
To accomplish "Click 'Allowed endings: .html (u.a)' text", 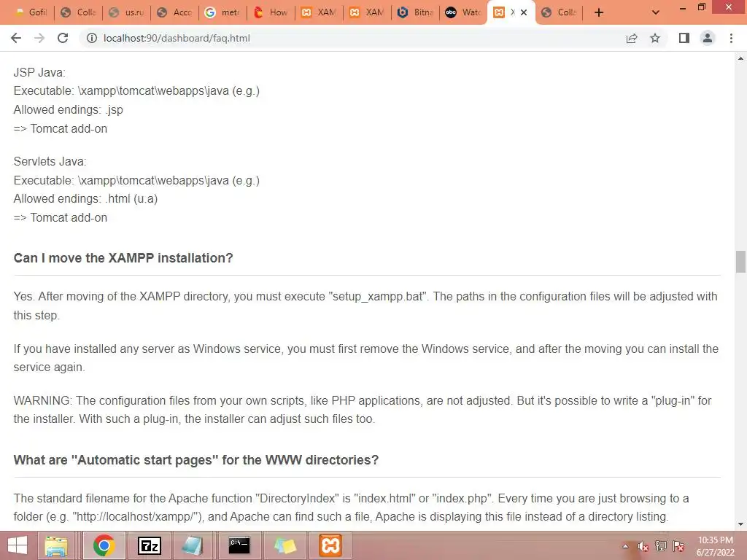I will (x=85, y=199).
